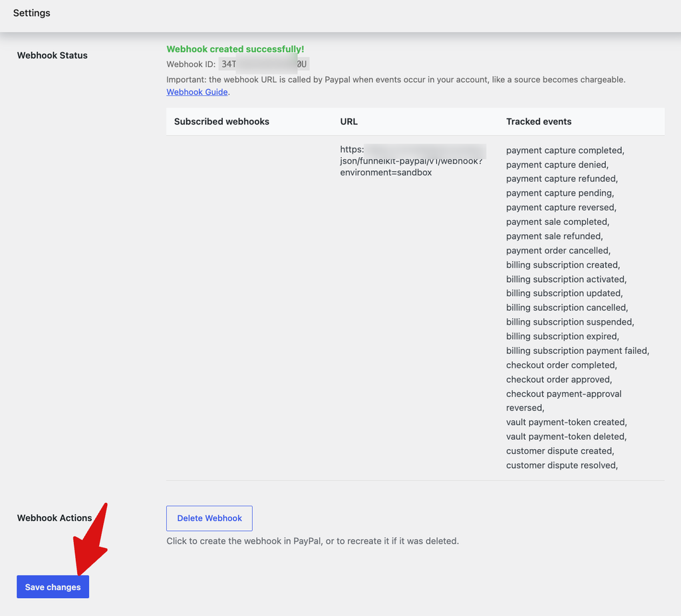681x616 pixels.
Task: Click the Tracked events column header
Action: point(539,122)
